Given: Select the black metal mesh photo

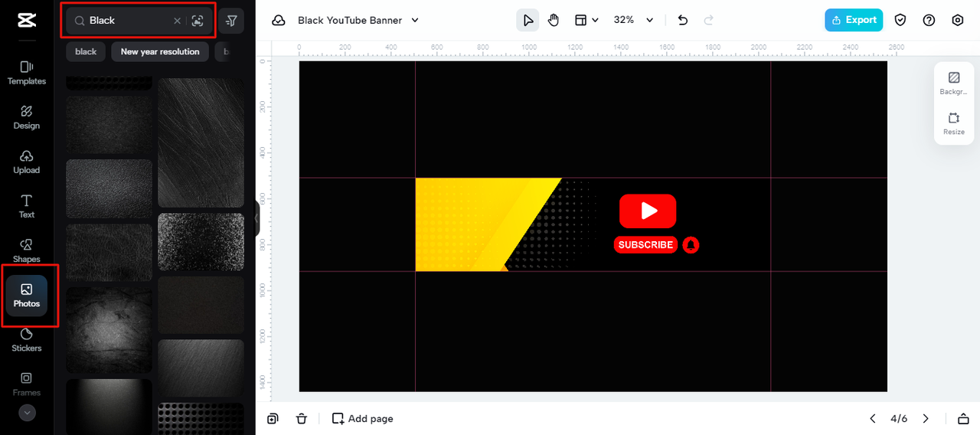Looking at the screenshot, I should click(201, 419).
